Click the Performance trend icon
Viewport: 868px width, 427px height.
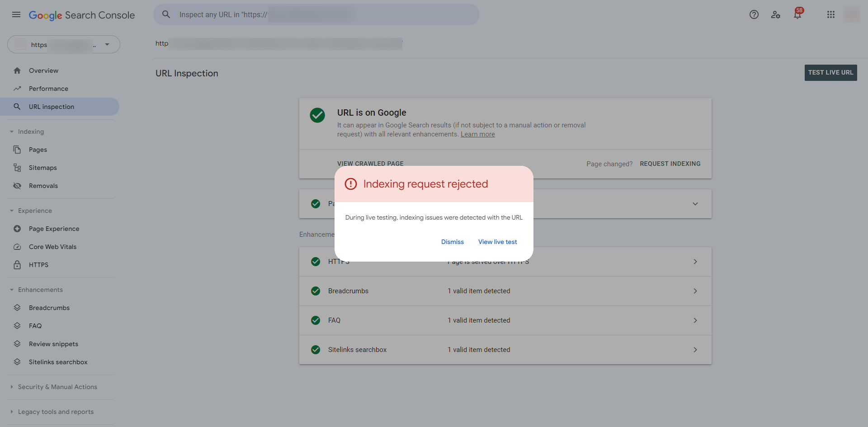(x=17, y=89)
